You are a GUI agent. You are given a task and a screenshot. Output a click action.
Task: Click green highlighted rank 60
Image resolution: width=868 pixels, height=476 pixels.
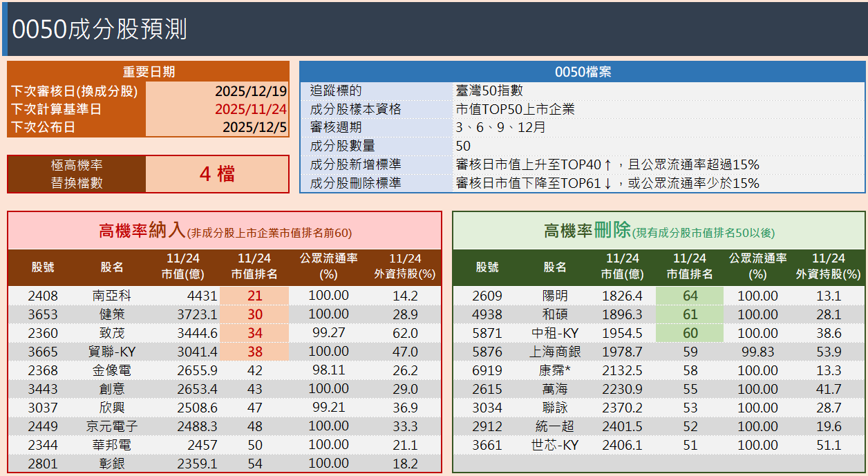click(x=690, y=333)
